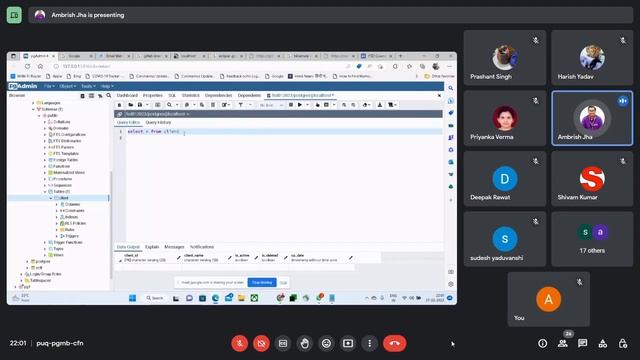Click the Find magnifier icon in query toolbar
This screenshot has height=360, width=640.
coord(169,105)
